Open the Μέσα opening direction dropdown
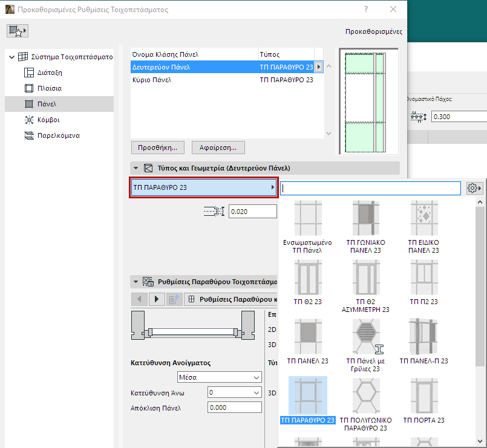 pyautogui.click(x=219, y=377)
